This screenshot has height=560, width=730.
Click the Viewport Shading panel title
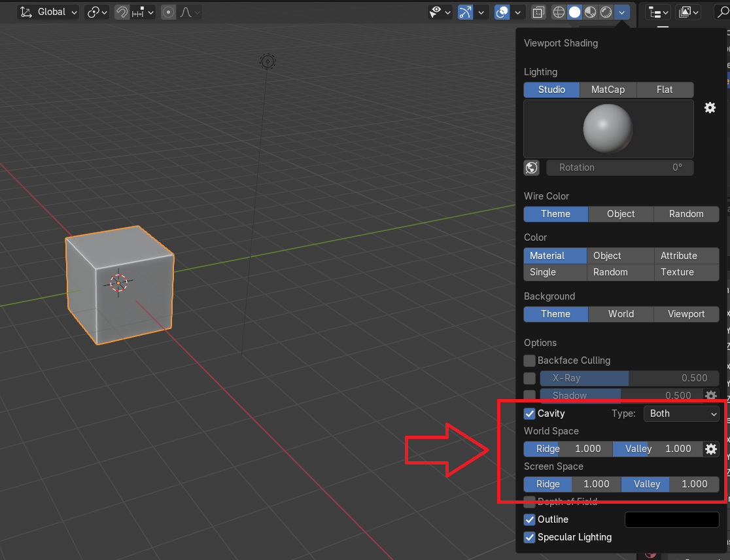[x=561, y=43]
